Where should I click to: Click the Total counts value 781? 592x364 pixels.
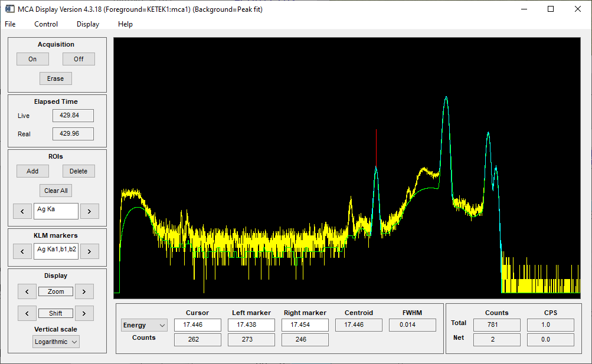497,325
